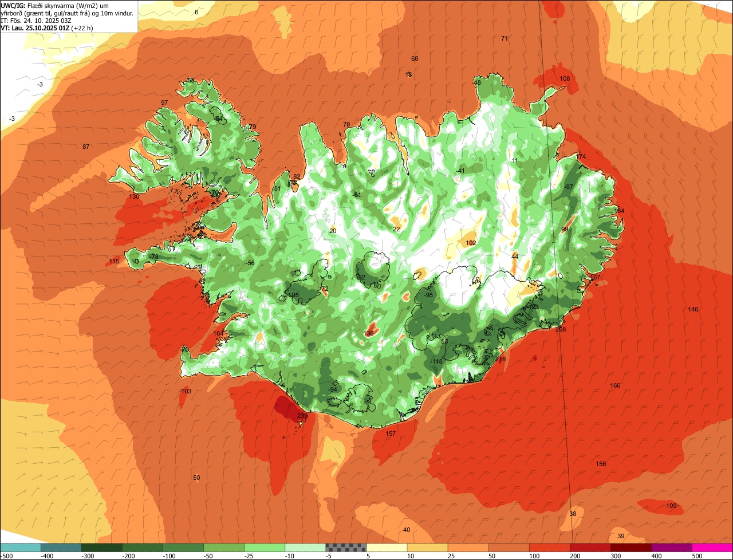Viewport: 733px width, 560px height.
Task: Select the map value 61
Action: (358, 195)
